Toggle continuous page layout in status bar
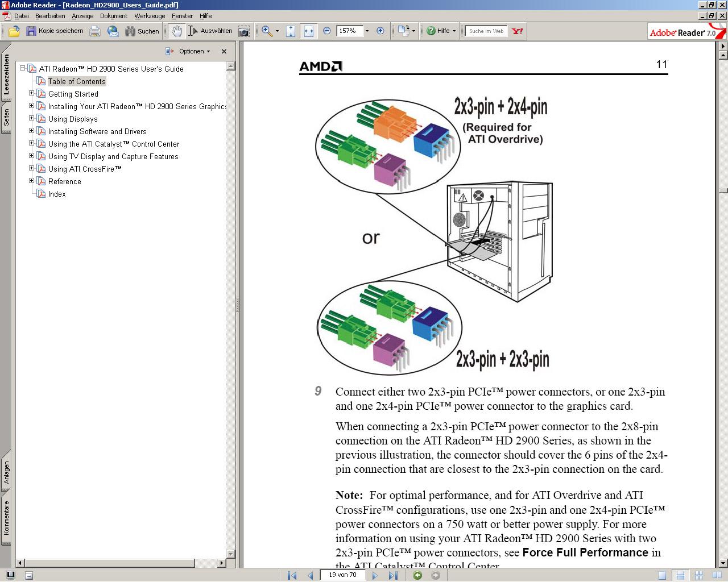 680,575
